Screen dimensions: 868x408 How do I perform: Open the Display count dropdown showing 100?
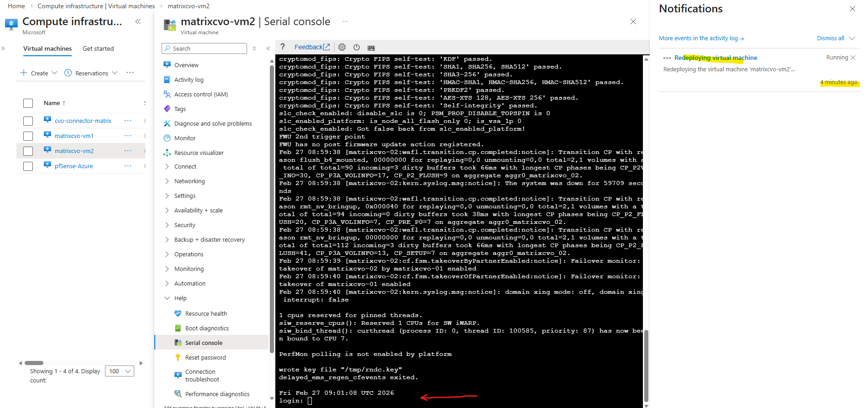(x=120, y=371)
